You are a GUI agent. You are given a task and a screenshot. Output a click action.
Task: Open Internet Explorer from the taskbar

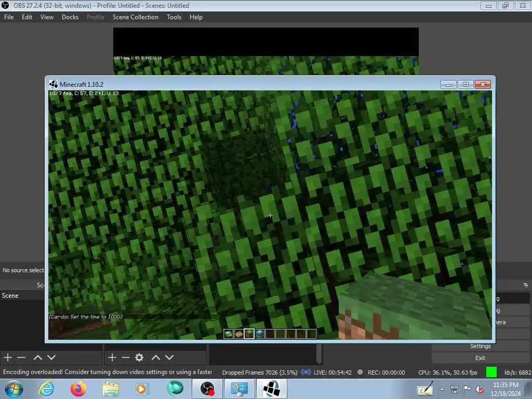point(46,389)
